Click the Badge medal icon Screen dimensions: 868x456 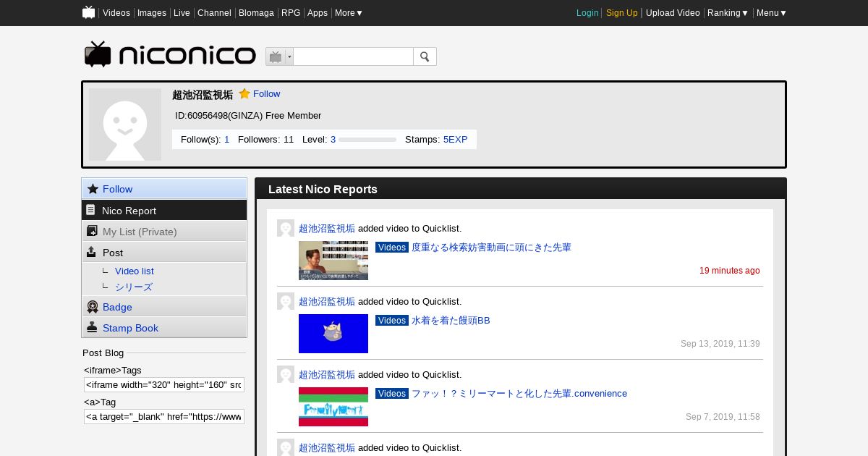click(93, 307)
